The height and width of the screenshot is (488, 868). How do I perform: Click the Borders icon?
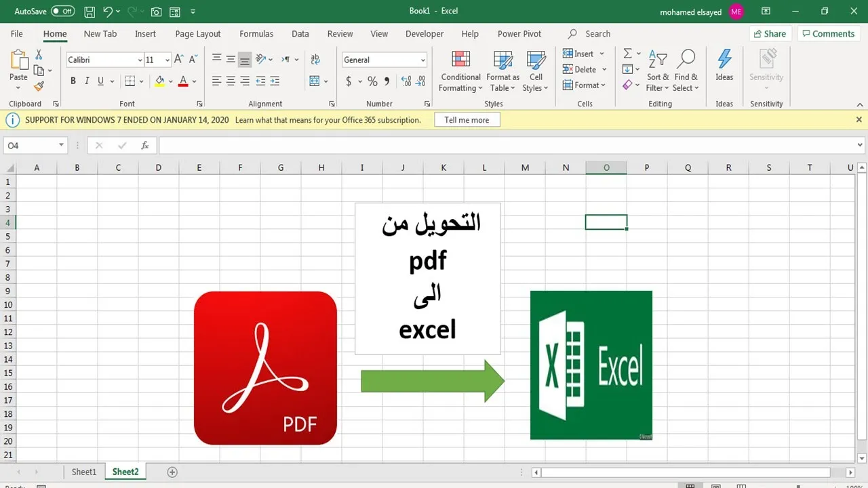pos(130,81)
